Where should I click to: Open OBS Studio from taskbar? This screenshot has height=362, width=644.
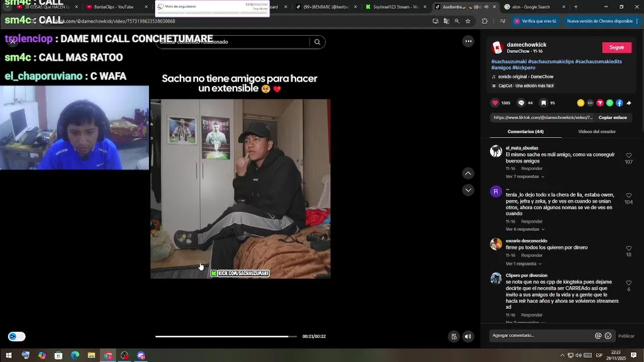point(125,355)
